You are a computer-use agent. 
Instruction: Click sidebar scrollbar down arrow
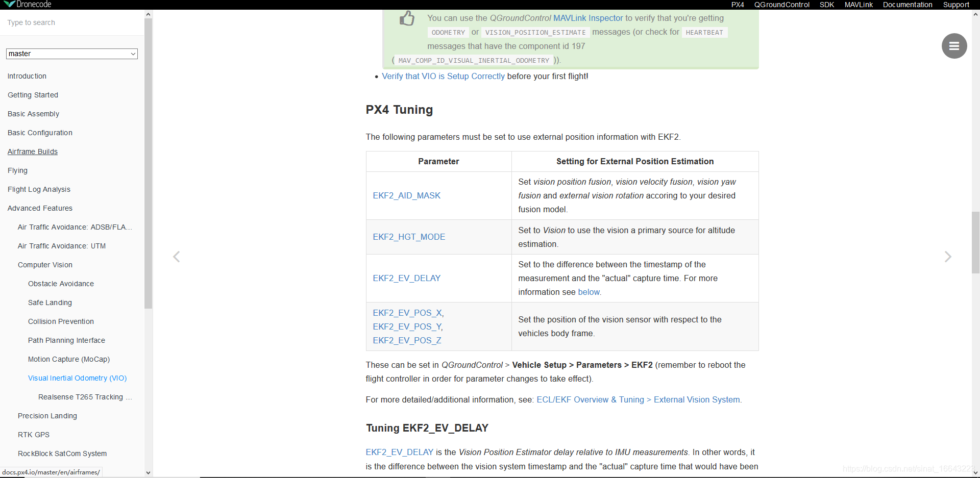(148, 472)
